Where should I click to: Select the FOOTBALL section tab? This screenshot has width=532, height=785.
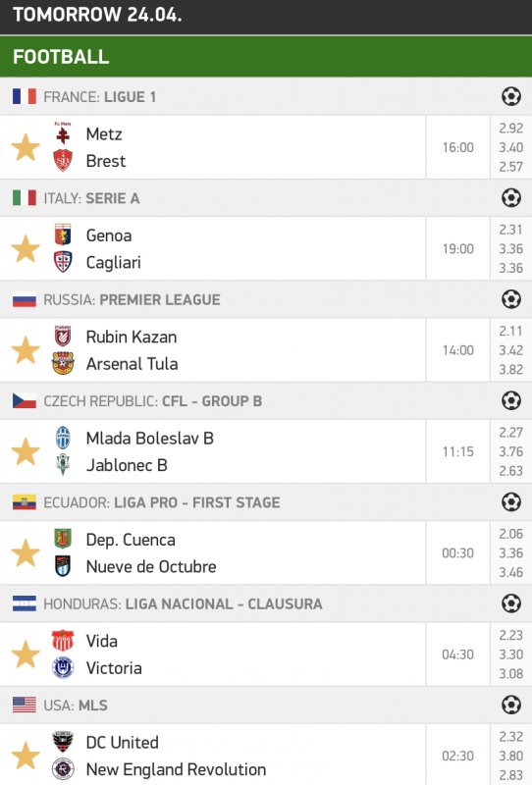click(x=266, y=56)
